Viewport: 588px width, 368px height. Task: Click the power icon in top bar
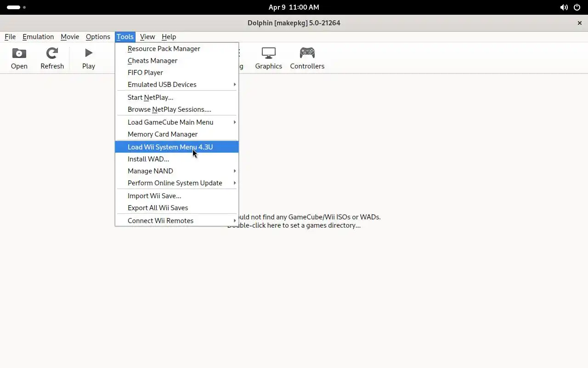click(x=577, y=7)
